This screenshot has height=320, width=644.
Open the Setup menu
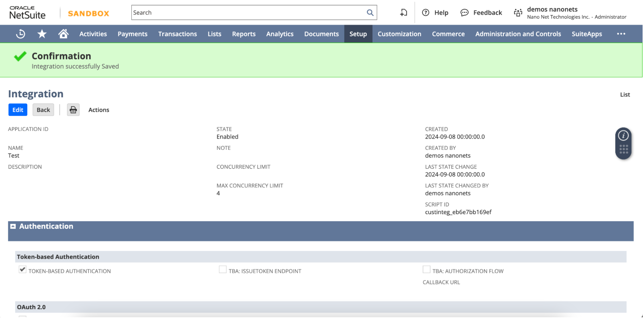[358, 34]
